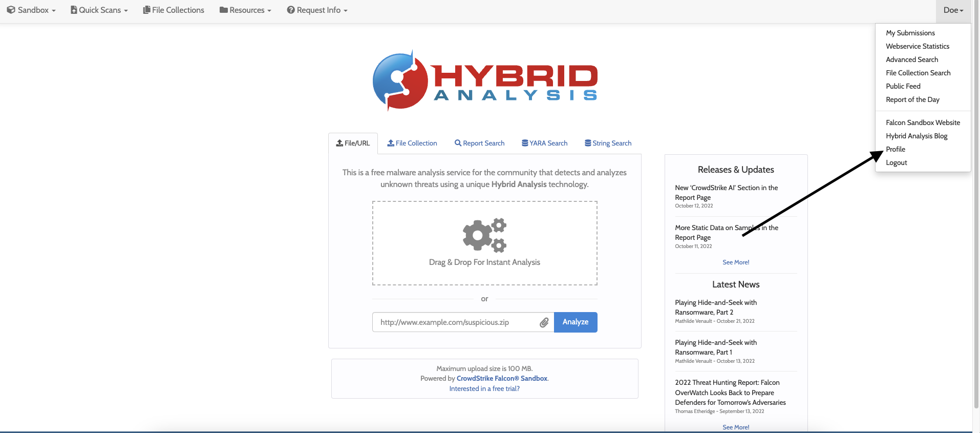Click the String Search stack icon
Screen dimensions: 980x433
(588, 143)
